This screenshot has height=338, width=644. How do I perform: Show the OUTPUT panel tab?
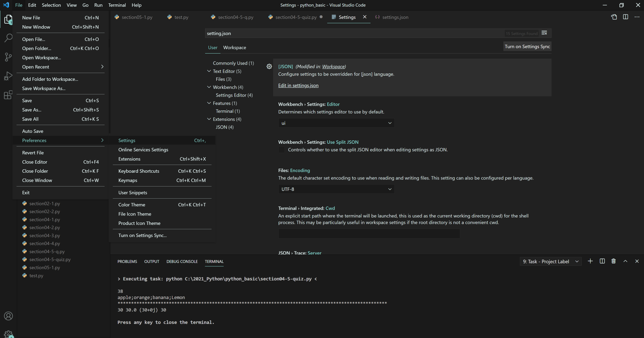(x=152, y=262)
